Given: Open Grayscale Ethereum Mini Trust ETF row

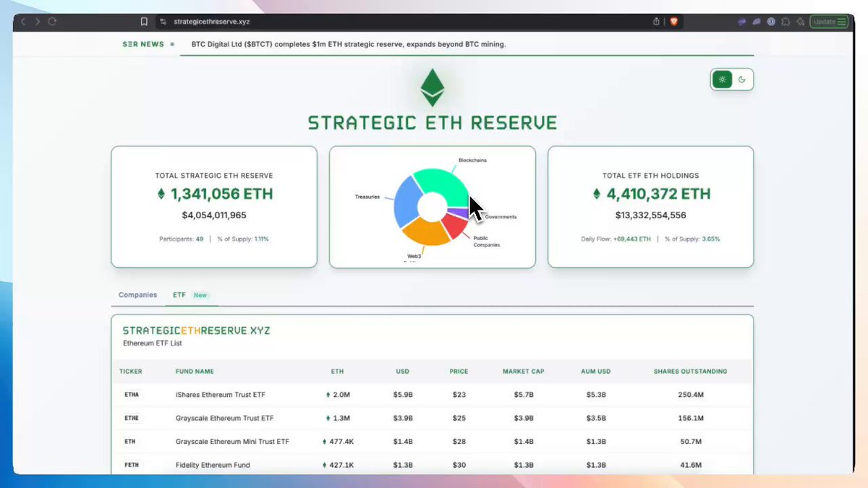Looking at the screenshot, I should pyautogui.click(x=433, y=441).
